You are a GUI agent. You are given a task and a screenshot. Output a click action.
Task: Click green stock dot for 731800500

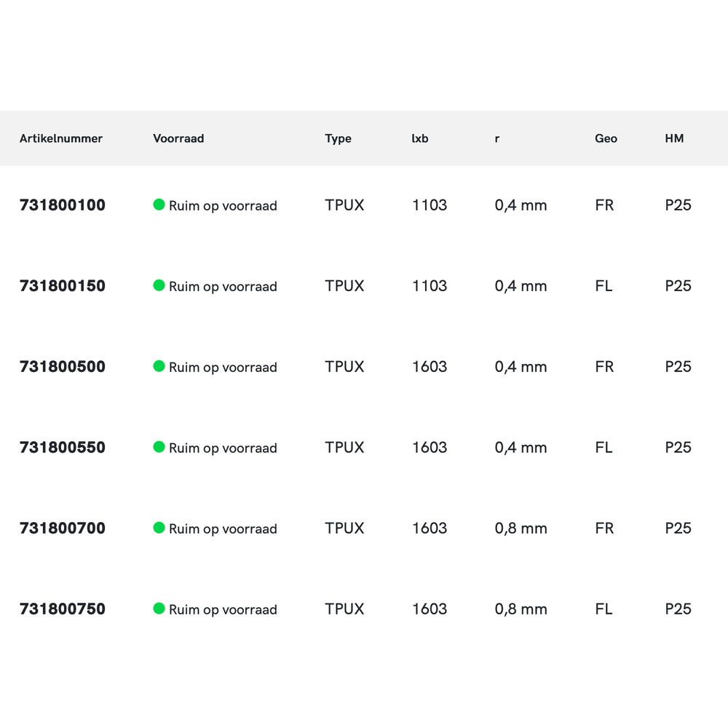(x=159, y=366)
